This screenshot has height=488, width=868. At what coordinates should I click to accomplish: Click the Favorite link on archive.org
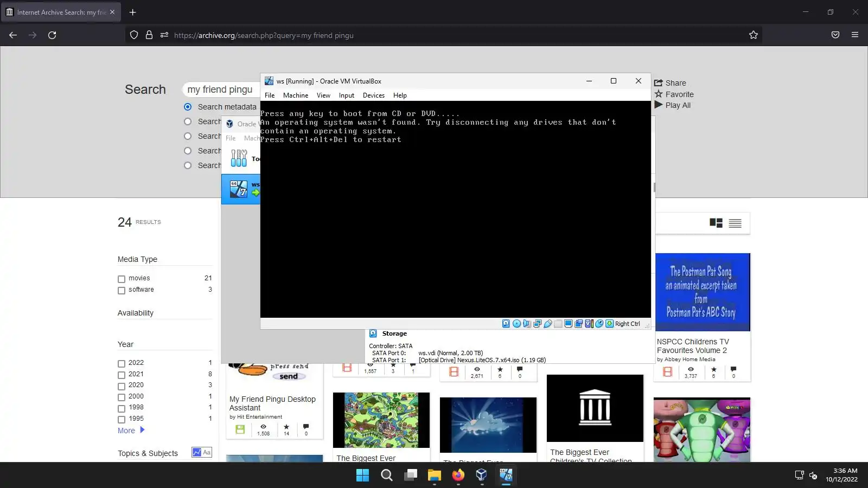point(674,94)
